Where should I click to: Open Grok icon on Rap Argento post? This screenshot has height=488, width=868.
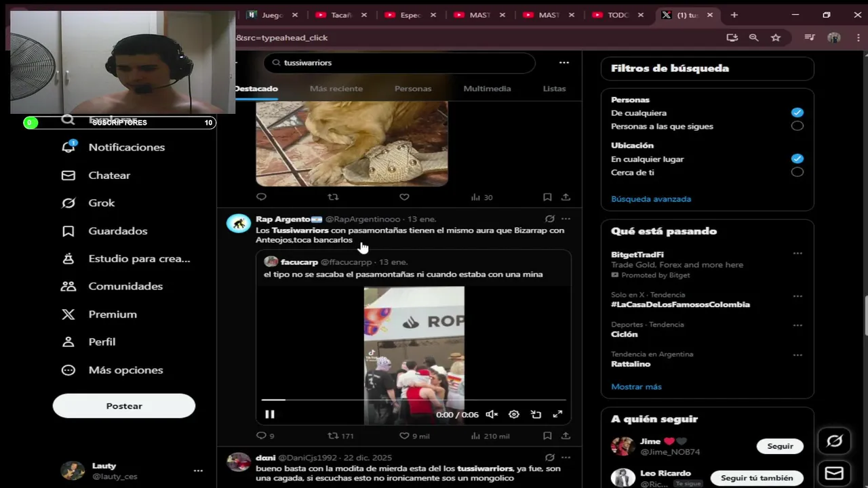click(550, 219)
